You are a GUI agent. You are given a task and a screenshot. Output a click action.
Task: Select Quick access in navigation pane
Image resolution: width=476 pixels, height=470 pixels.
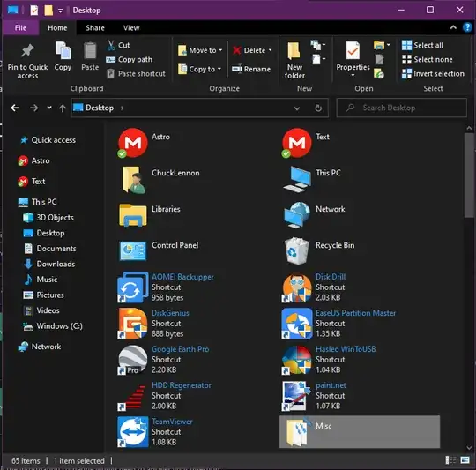(x=48, y=140)
